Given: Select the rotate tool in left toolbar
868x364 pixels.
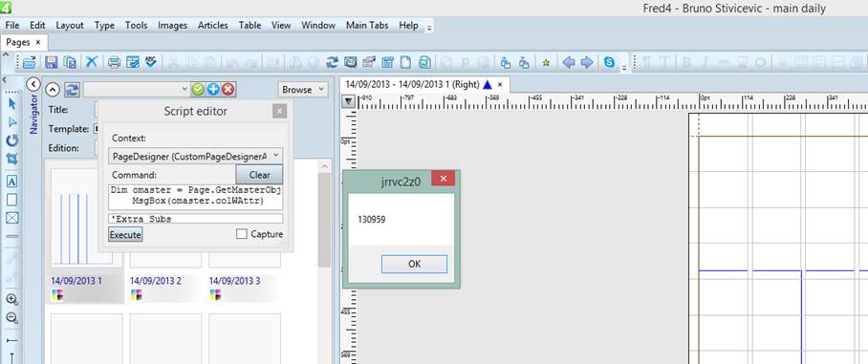Looking at the screenshot, I should point(11,140).
